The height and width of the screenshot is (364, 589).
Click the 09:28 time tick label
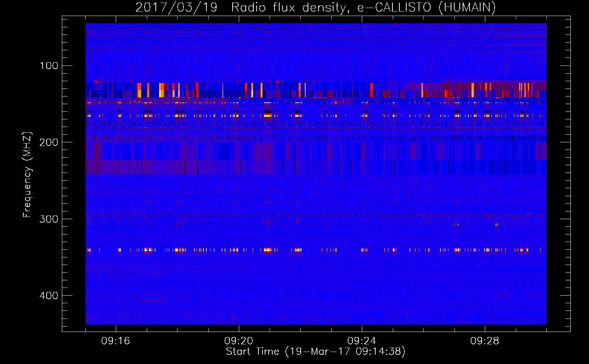(485, 341)
